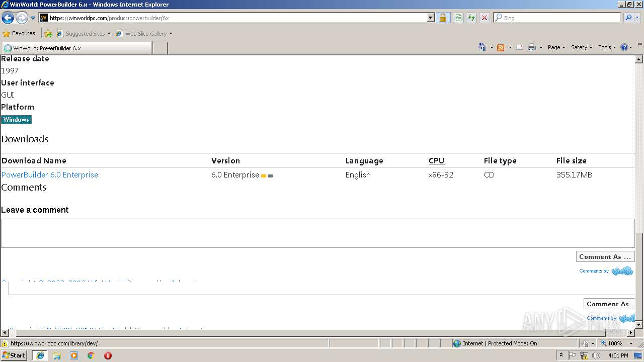Click the search magnifier button
Image resolution: width=644 pixels, height=362 pixels.
628,18
